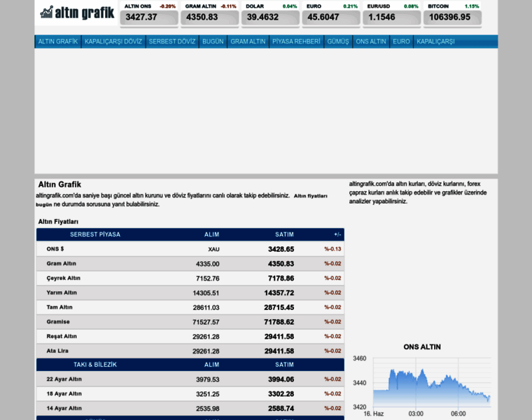Open GRAM ALTIN menu item
The width and height of the screenshot is (532, 420).
(x=248, y=41)
